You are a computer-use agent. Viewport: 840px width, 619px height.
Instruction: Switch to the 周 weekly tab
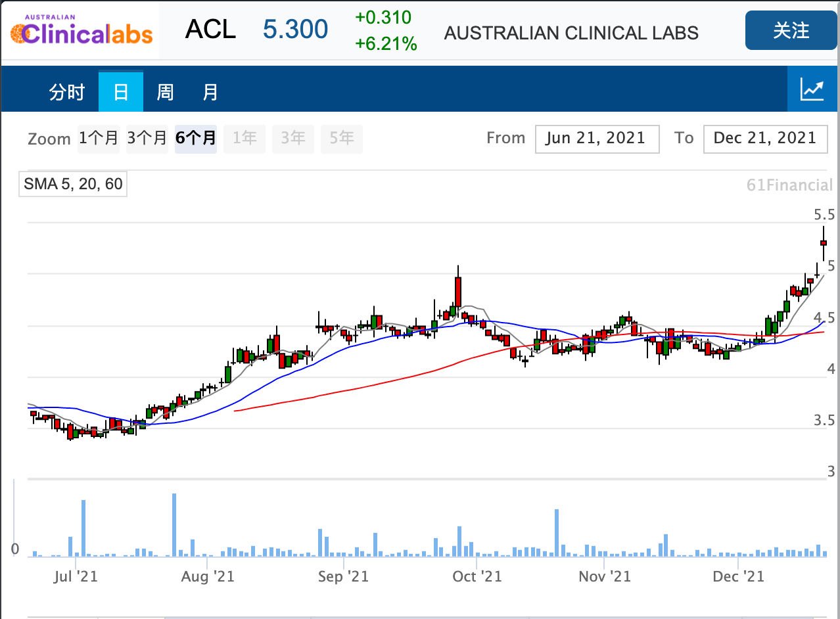point(165,92)
